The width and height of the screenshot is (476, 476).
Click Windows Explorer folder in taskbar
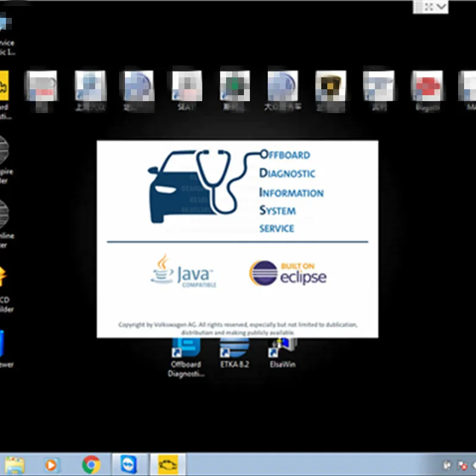[14, 465]
